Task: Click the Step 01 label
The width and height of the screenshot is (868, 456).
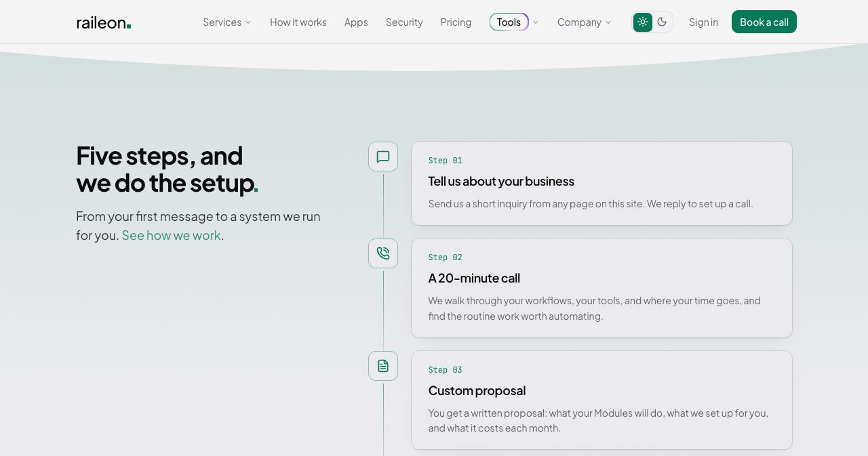Action: click(445, 161)
